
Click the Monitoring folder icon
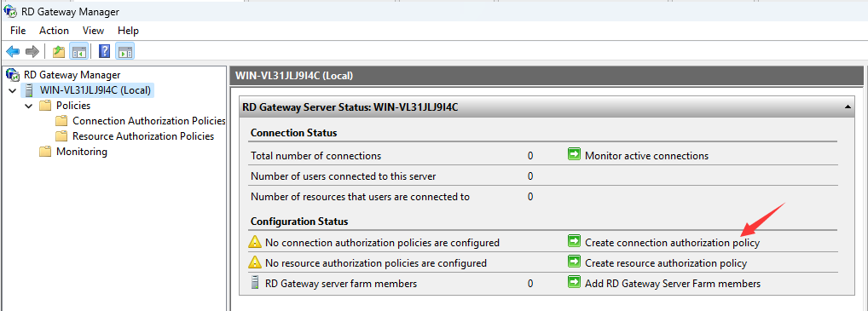pos(45,152)
